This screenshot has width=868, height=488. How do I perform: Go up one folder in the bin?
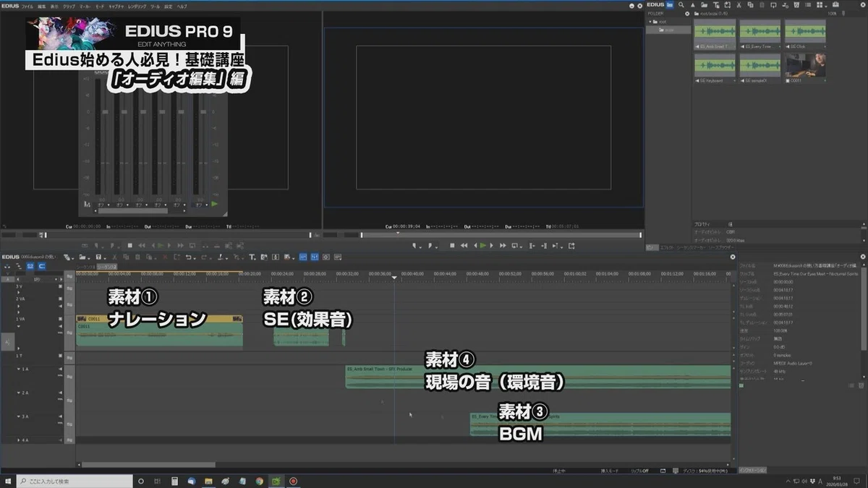pos(693,4)
